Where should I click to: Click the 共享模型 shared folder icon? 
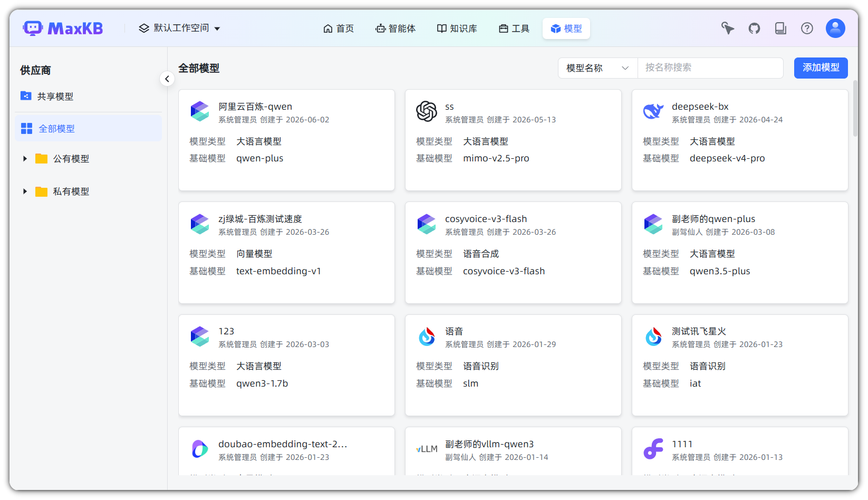pyautogui.click(x=26, y=96)
